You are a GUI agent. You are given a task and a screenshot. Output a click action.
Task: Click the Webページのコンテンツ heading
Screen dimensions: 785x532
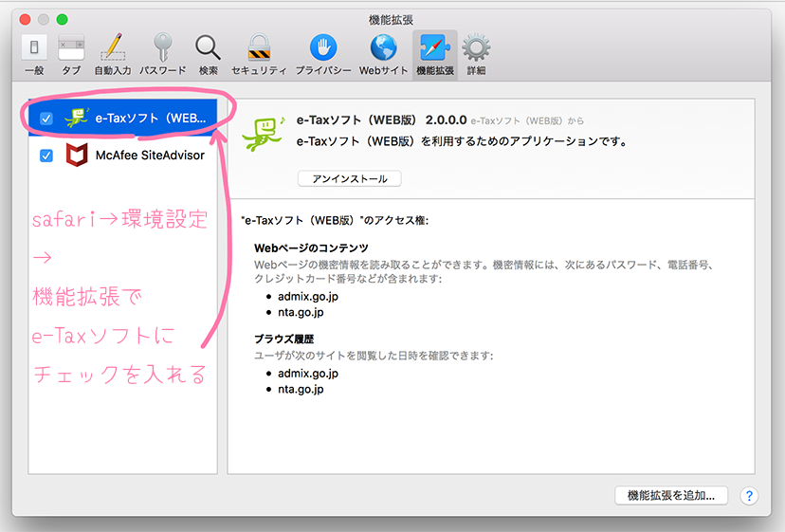(311, 248)
